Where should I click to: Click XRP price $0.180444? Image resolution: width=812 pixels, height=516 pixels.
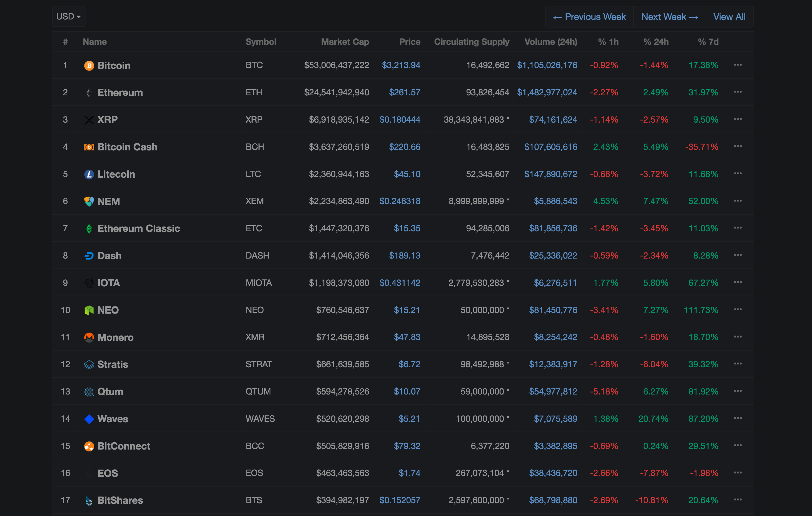click(x=400, y=120)
